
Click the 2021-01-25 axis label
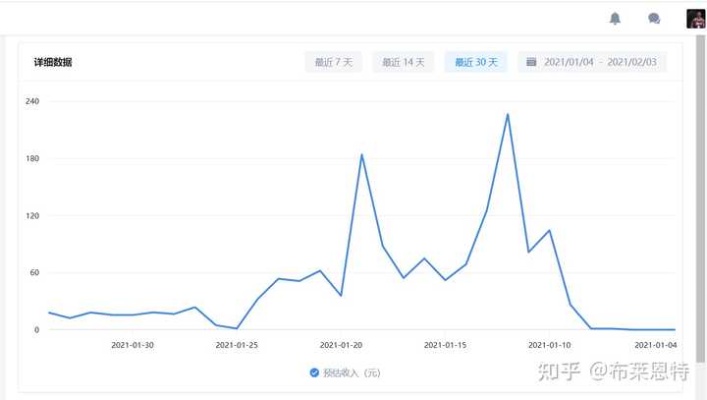(237, 345)
